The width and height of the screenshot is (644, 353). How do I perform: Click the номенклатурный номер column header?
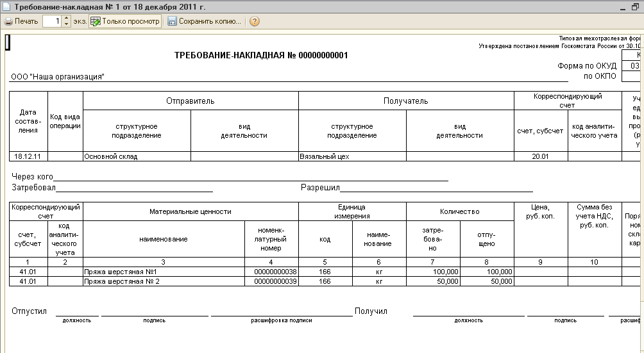pos(271,239)
